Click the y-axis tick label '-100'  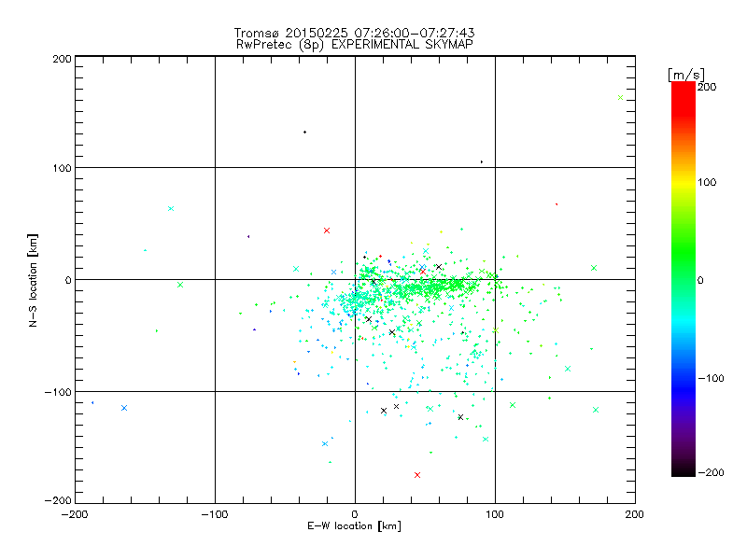58,392
